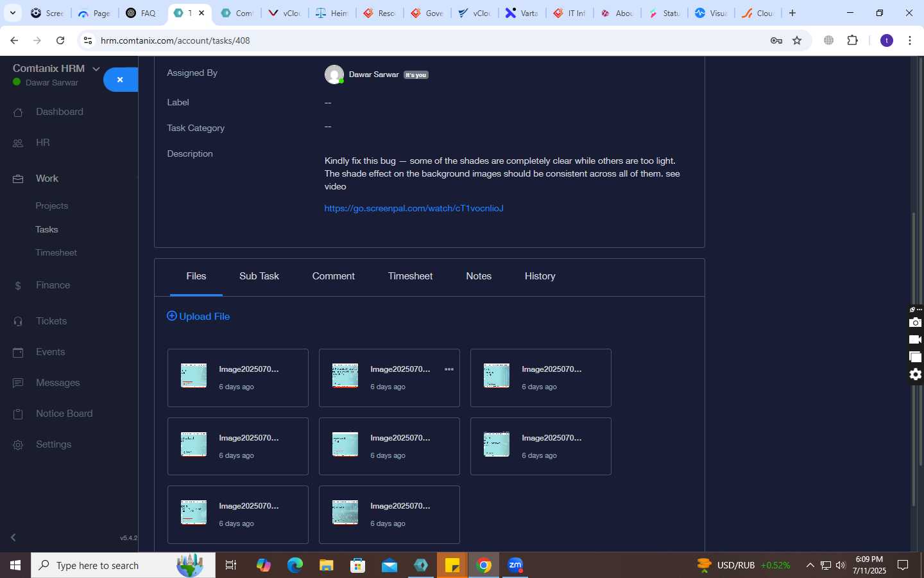Open Task View on the taskbar
This screenshot has height=578, width=924.
(x=231, y=565)
